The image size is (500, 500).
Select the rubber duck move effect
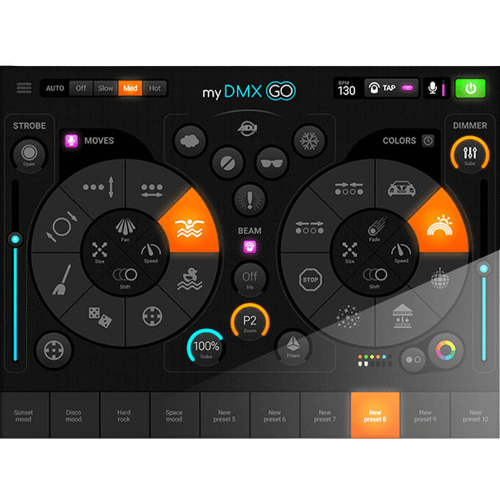pos(189,279)
